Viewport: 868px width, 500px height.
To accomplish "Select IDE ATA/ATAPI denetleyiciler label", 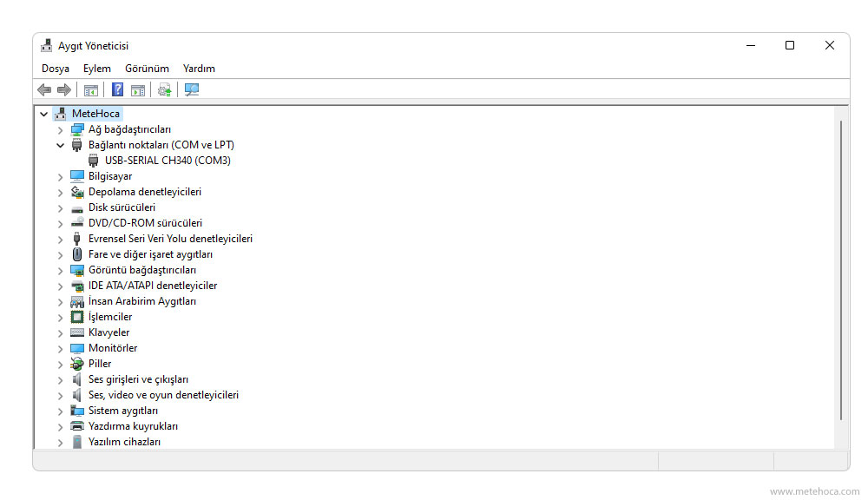I will [153, 286].
